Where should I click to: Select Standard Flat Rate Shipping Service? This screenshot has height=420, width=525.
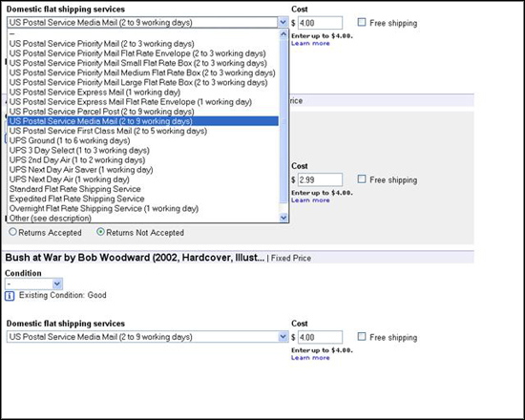tap(143, 189)
